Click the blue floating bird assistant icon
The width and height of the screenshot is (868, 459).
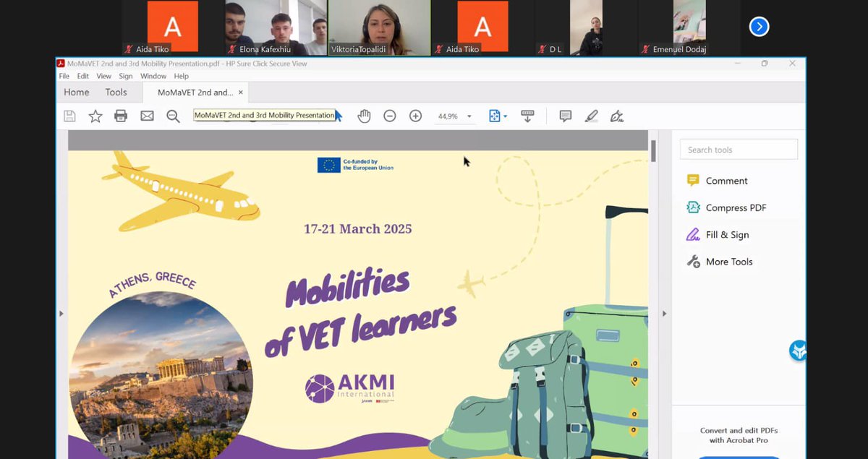[x=798, y=351]
